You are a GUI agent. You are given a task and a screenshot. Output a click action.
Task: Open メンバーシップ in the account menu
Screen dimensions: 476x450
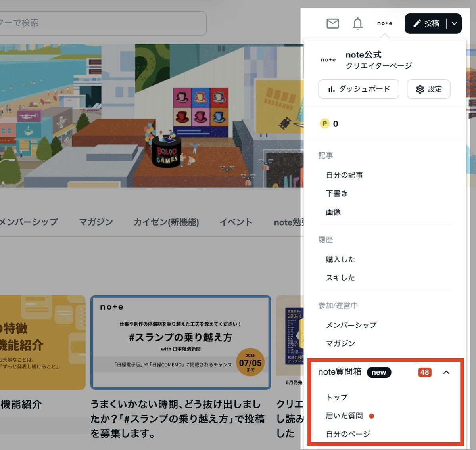pos(351,325)
